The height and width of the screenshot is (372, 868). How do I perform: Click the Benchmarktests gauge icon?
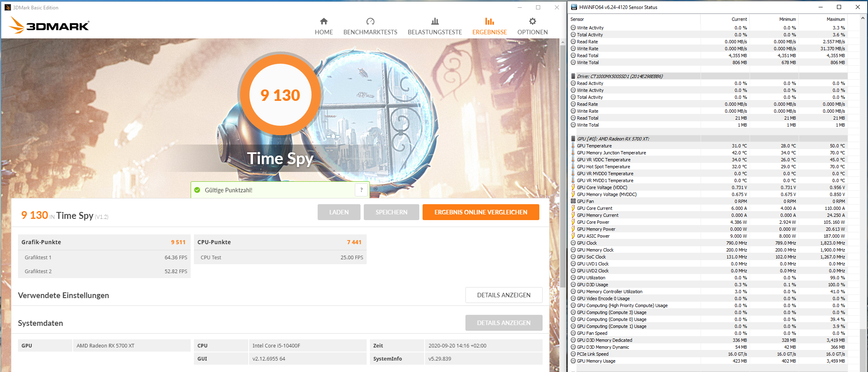point(370,21)
